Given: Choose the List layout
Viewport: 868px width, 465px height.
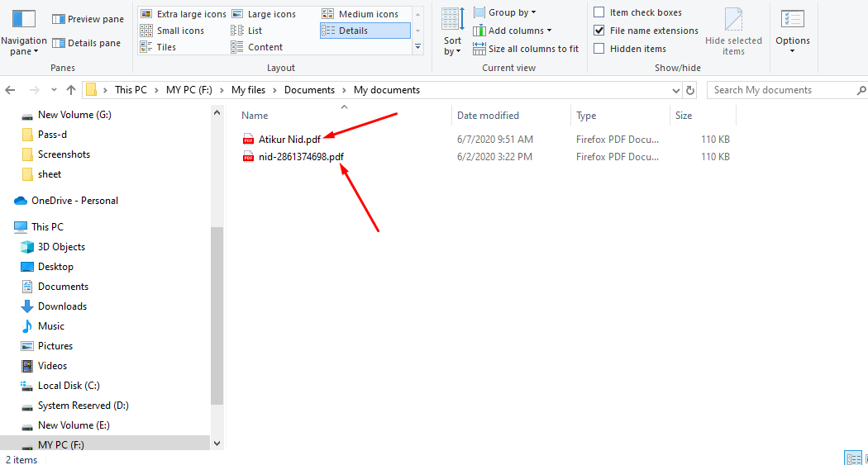Looking at the screenshot, I should coord(246,31).
